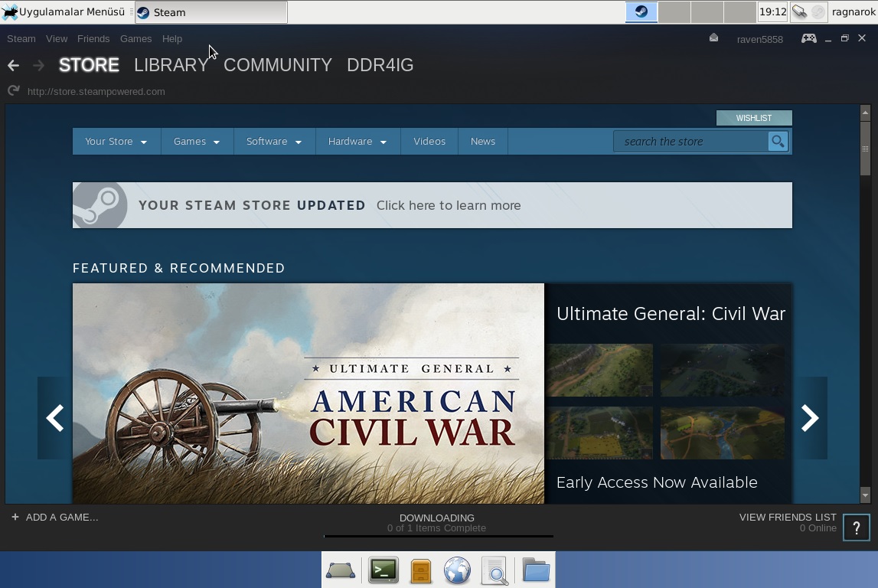Expand the Software dropdown
878x588 pixels.
point(274,141)
